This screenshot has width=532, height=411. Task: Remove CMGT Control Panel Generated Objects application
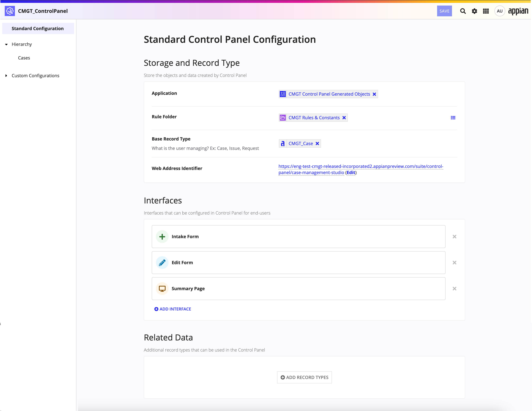click(x=374, y=94)
